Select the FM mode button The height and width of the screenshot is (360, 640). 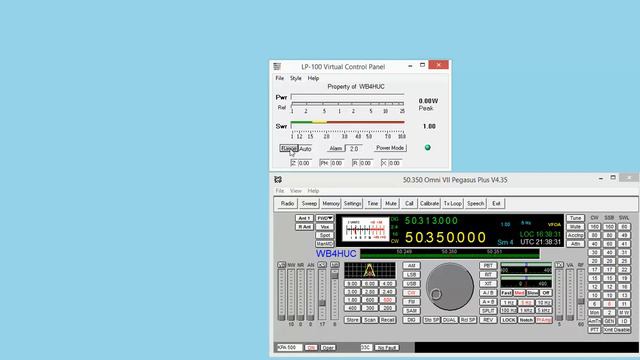click(x=411, y=302)
